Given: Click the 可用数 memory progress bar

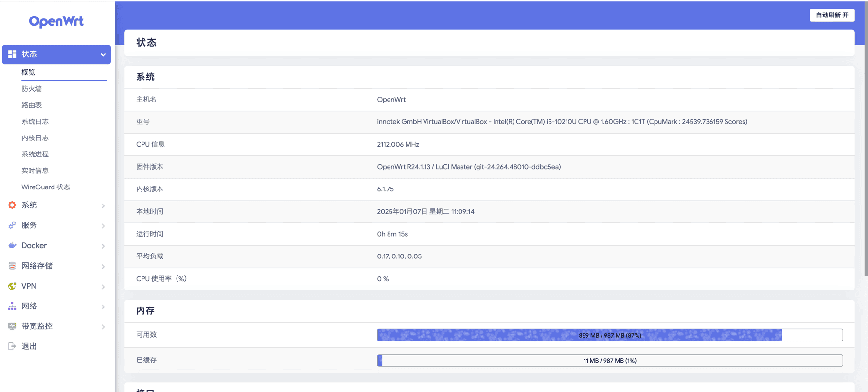Looking at the screenshot, I should (610, 335).
